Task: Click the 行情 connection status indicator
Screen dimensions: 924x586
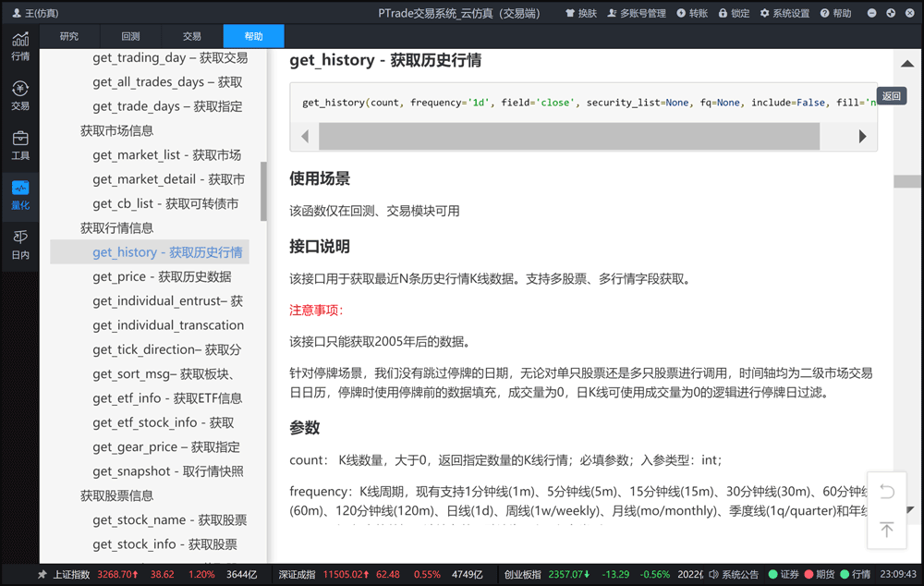Action: (855, 574)
